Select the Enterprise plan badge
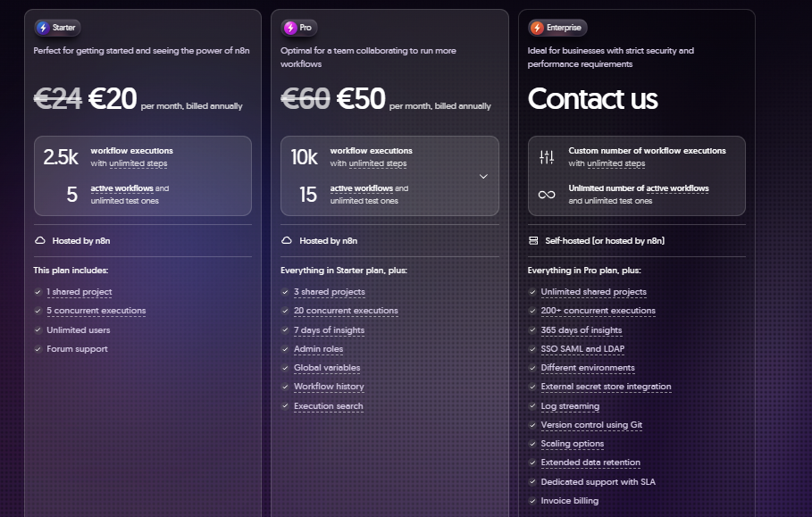Viewport: 812px width, 517px height. [x=557, y=28]
